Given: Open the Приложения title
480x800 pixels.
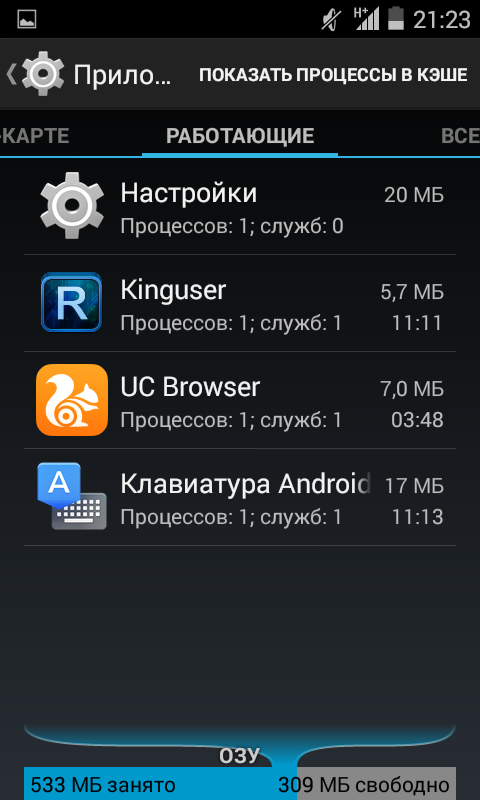Looking at the screenshot, I should pos(122,75).
